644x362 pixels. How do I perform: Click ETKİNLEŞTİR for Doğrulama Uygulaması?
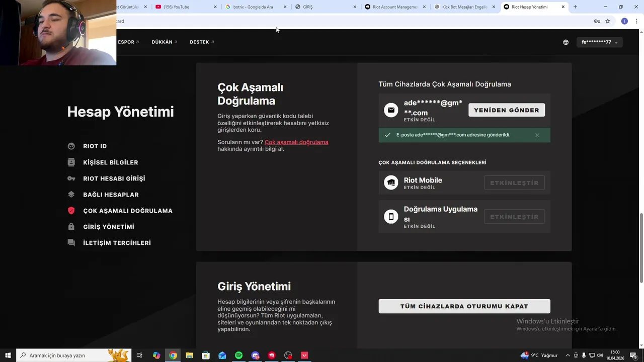(514, 217)
